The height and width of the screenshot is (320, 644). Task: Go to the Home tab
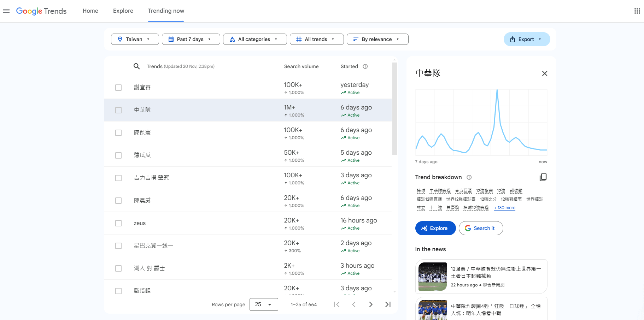(x=90, y=11)
